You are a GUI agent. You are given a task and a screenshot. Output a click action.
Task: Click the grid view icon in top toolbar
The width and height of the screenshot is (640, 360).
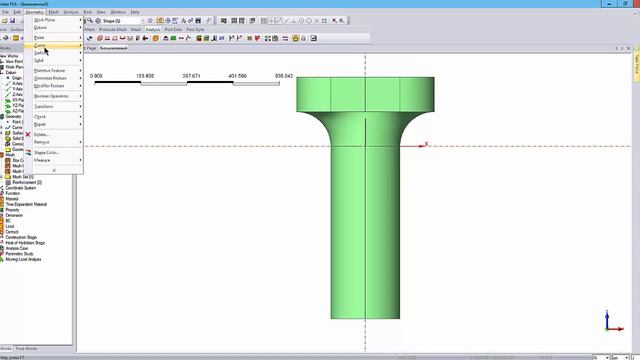tap(234, 20)
